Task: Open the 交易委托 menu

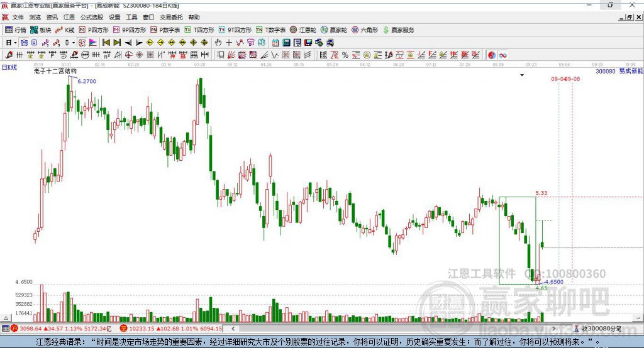Action: pyautogui.click(x=171, y=17)
